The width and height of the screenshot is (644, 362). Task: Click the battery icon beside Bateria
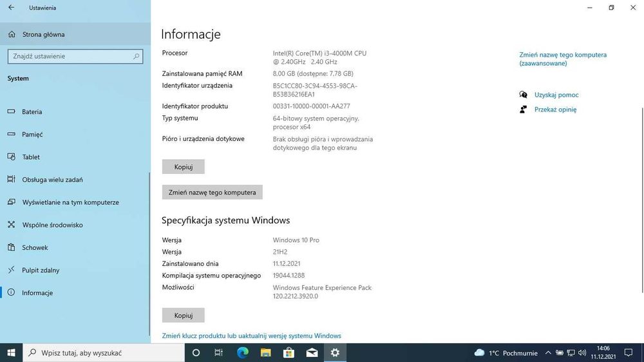click(x=11, y=111)
